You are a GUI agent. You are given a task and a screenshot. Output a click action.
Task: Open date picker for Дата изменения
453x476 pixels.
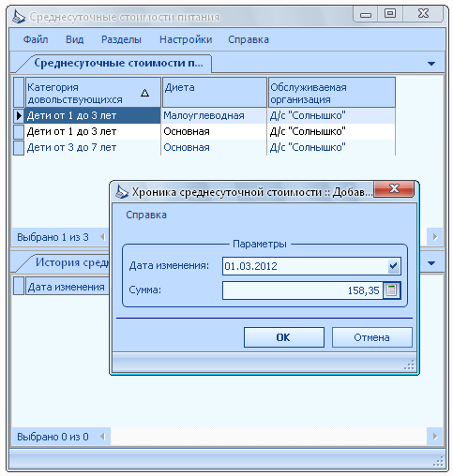click(x=393, y=266)
